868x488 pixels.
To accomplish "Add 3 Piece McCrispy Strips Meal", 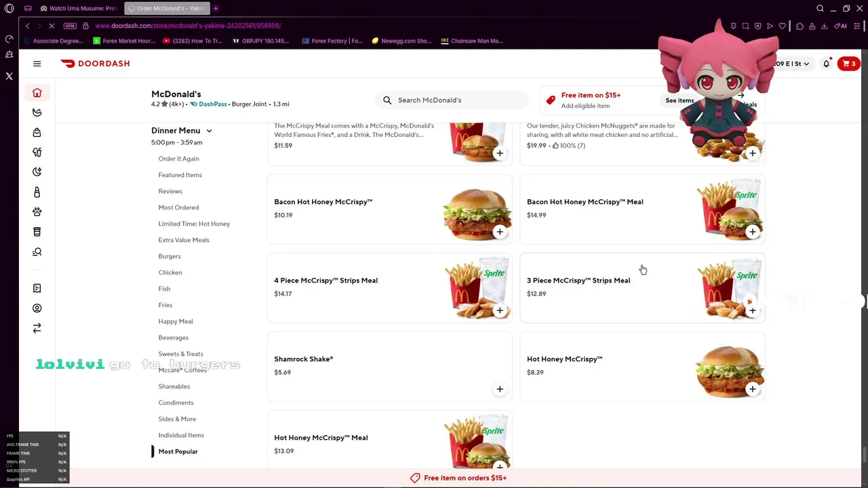I will click(x=753, y=310).
